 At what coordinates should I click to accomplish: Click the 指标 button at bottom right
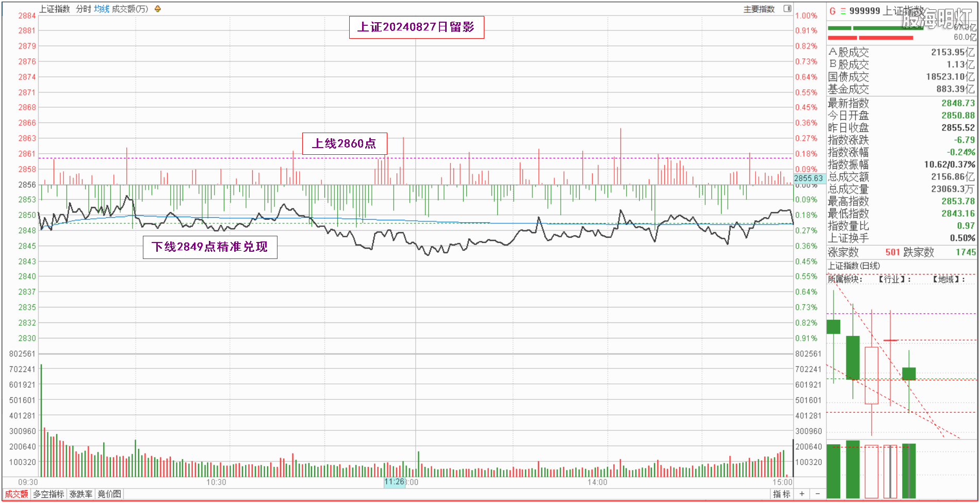coord(781,494)
